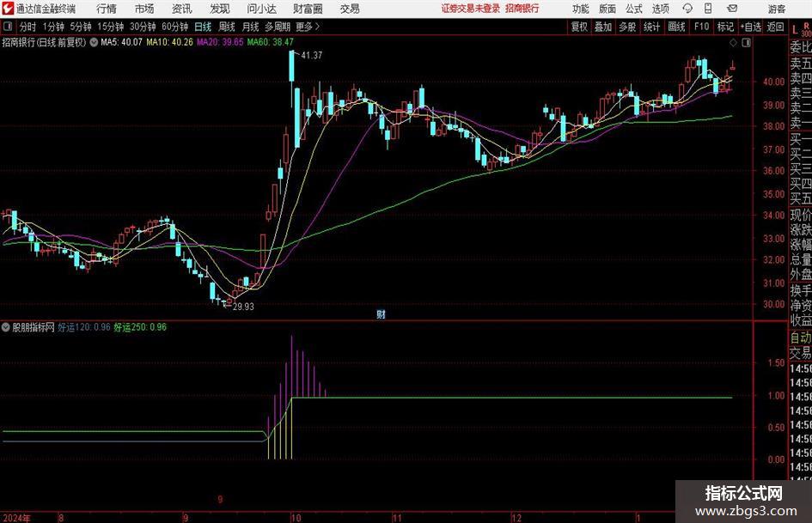Click the 招商银行(日线 前复权) chart title
The image size is (812, 523).
click(x=44, y=42)
